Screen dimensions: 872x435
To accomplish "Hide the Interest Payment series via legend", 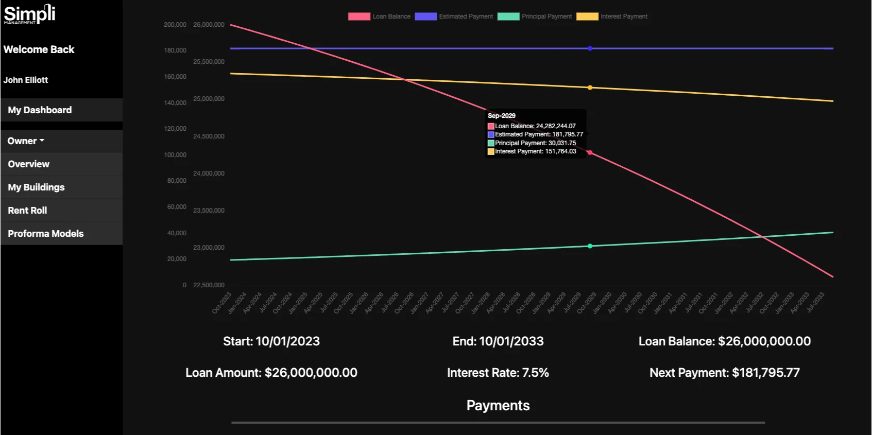I will (x=588, y=17).
